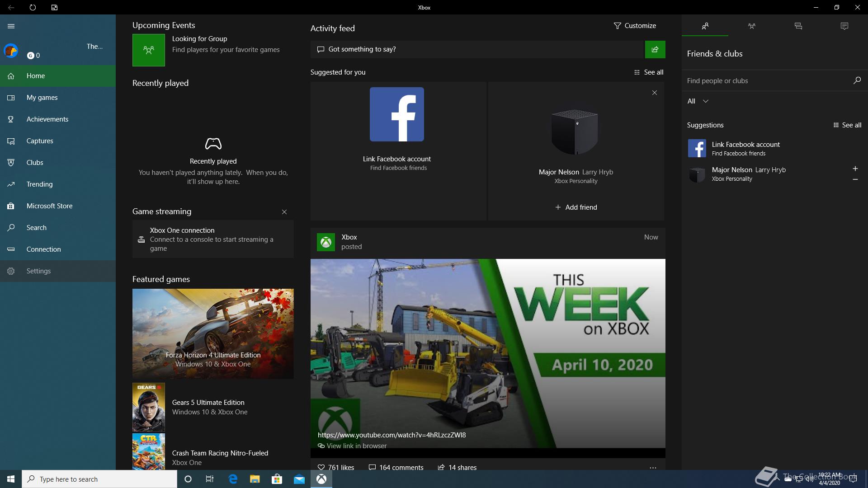Screen dimensions: 868x488
Task: Click View link in browser
Action: coord(353,446)
